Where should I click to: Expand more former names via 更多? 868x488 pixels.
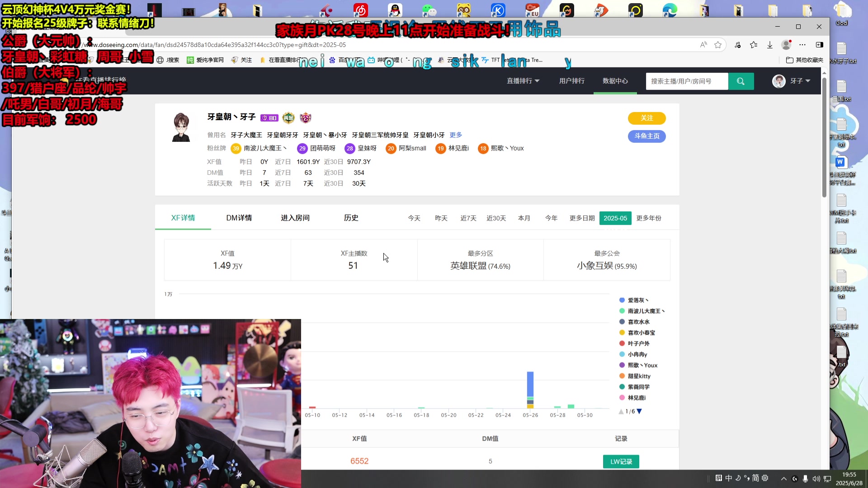[456, 135]
